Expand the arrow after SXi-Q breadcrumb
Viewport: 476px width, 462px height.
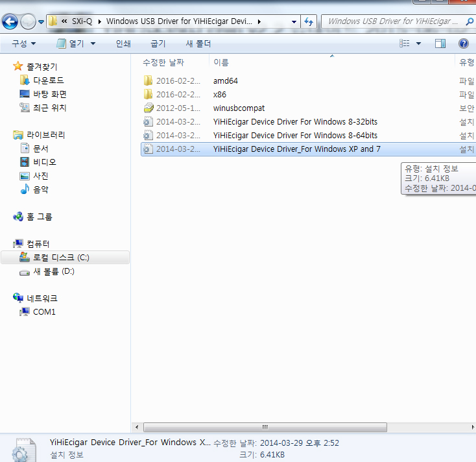100,21
